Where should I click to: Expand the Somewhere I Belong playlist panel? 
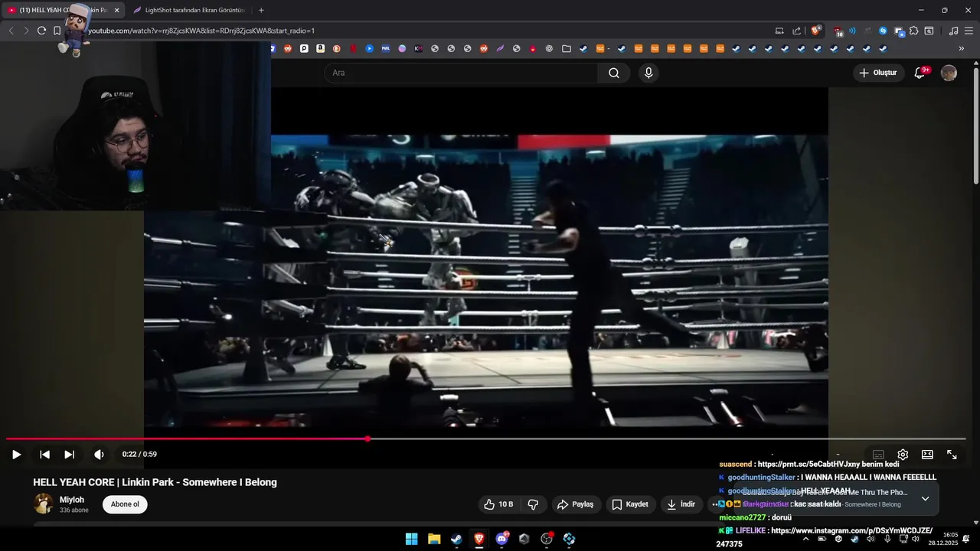click(925, 498)
